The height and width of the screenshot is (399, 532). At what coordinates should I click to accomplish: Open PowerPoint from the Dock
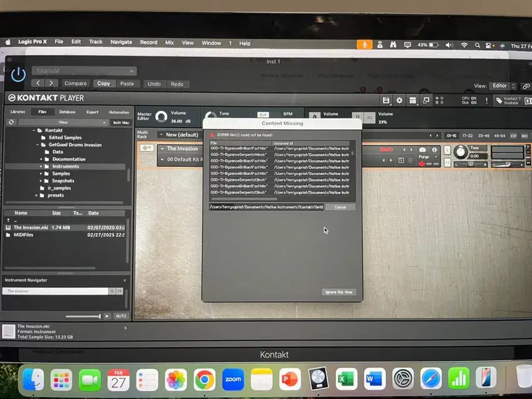point(290,379)
